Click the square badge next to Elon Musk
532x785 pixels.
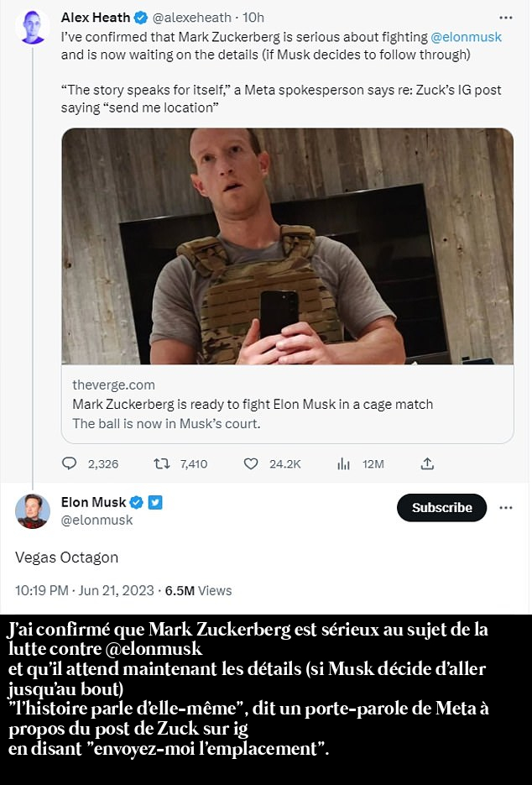[155, 502]
